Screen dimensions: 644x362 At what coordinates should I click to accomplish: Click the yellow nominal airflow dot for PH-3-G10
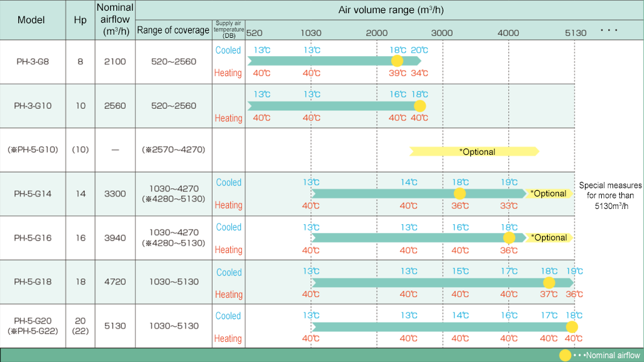click(x=419, y=106)
